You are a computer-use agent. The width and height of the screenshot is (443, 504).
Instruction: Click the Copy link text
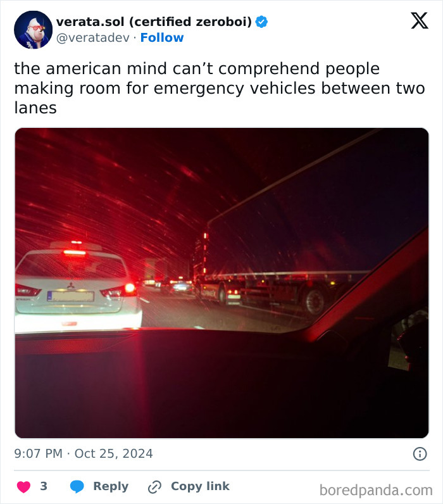pyautogui.click(x=200, y=486)
